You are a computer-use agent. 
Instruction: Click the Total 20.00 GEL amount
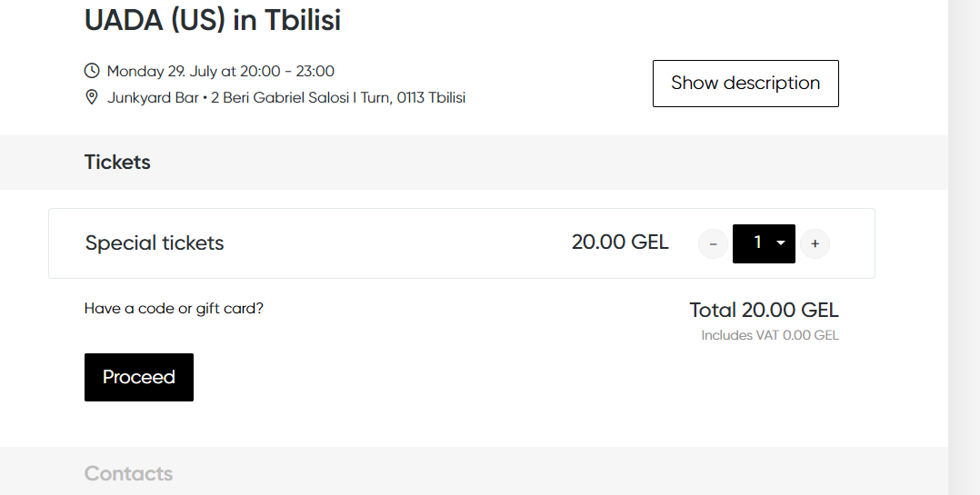(x=764, y=310)
